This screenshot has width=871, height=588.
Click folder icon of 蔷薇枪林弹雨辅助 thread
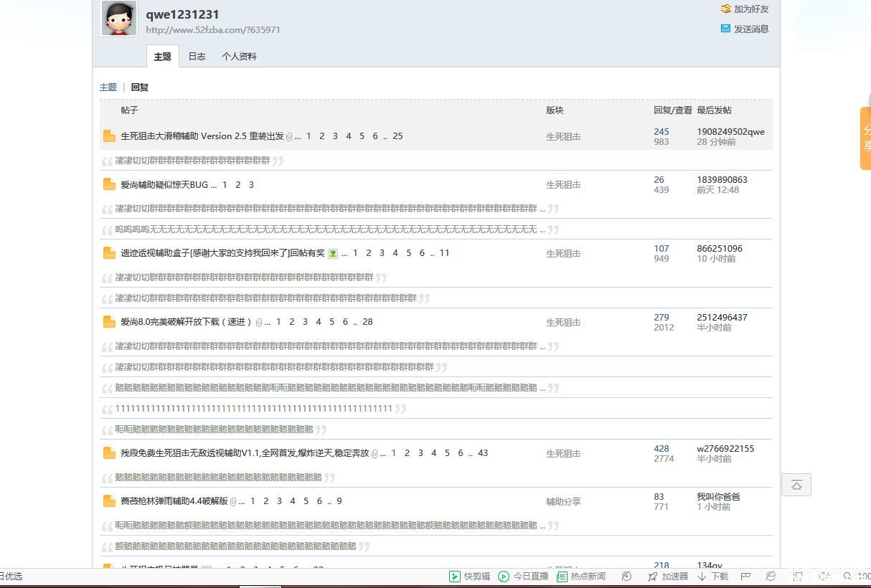point(109,501)
